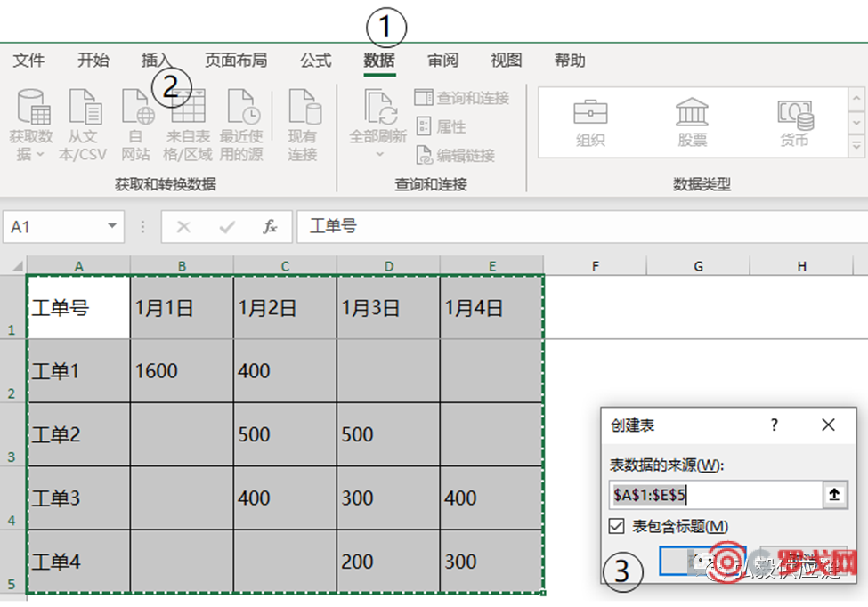Switch to the 开始 ribbon tab
The image size is (868, 607).
[93, 61]
